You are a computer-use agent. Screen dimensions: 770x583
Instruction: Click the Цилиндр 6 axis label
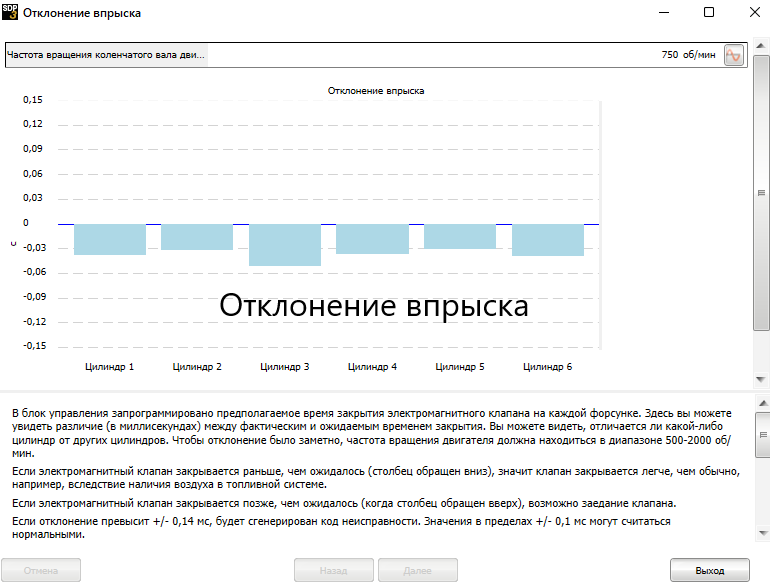point(548,367)
